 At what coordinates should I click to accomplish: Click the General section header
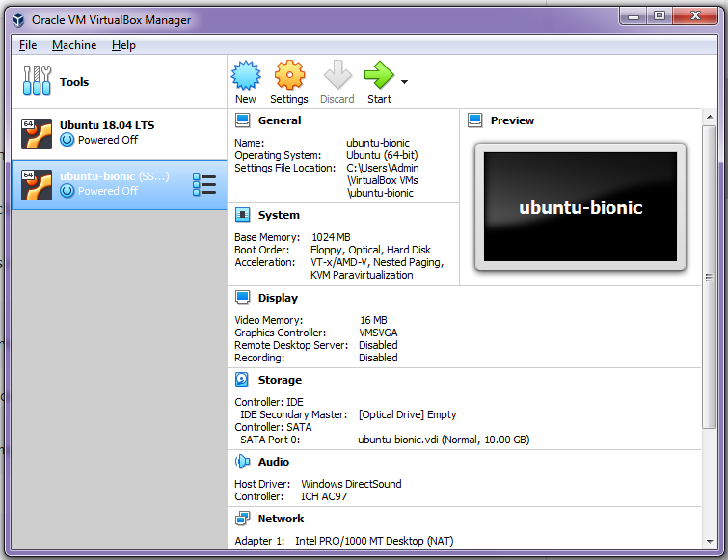(x=279, y=120)
